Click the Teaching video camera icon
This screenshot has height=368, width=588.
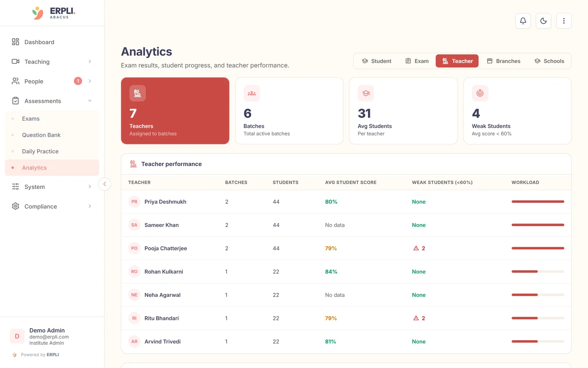16,61
